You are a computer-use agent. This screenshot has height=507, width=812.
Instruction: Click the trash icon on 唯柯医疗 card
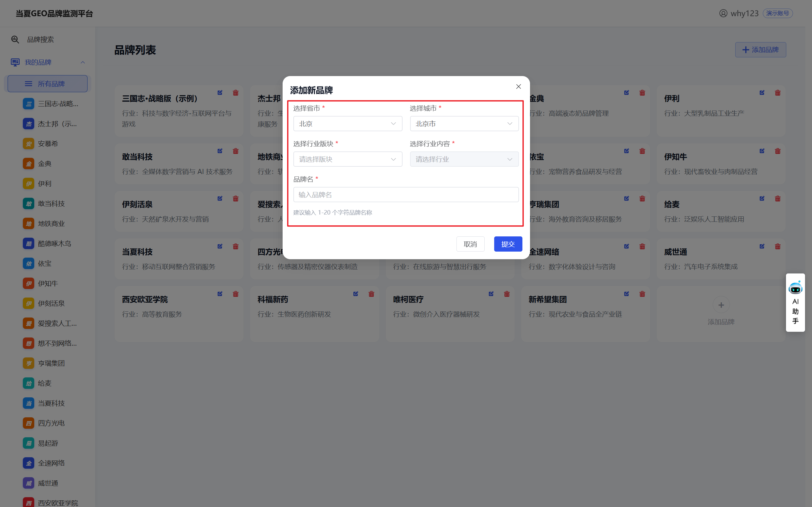click(506, 294)
